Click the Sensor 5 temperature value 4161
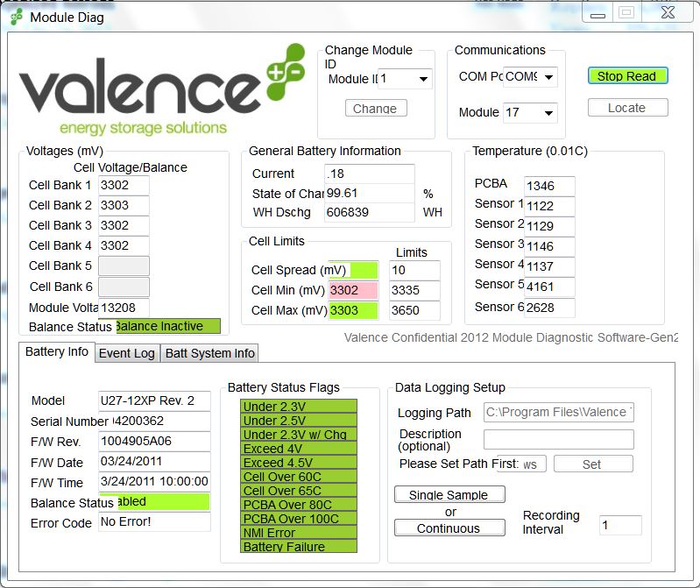This screenshot has width=700, height=588. click(549, 287)
